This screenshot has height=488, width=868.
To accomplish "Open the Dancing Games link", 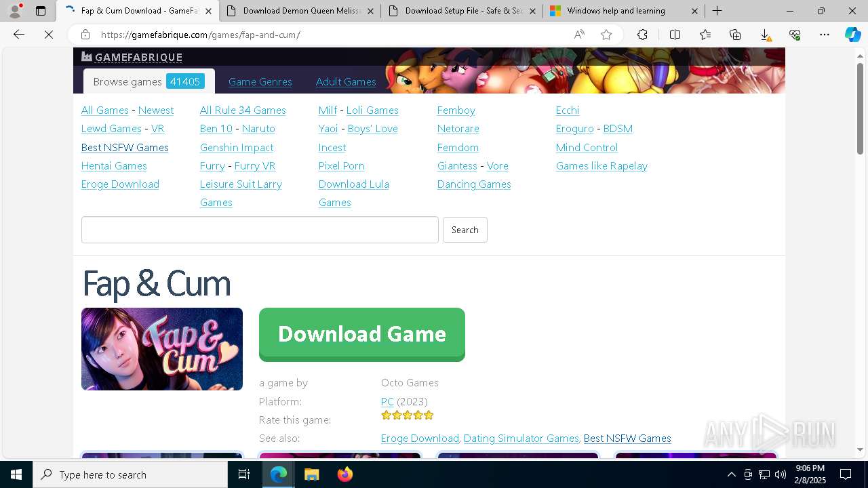I will pyautogui.click(x=474, y=184).
